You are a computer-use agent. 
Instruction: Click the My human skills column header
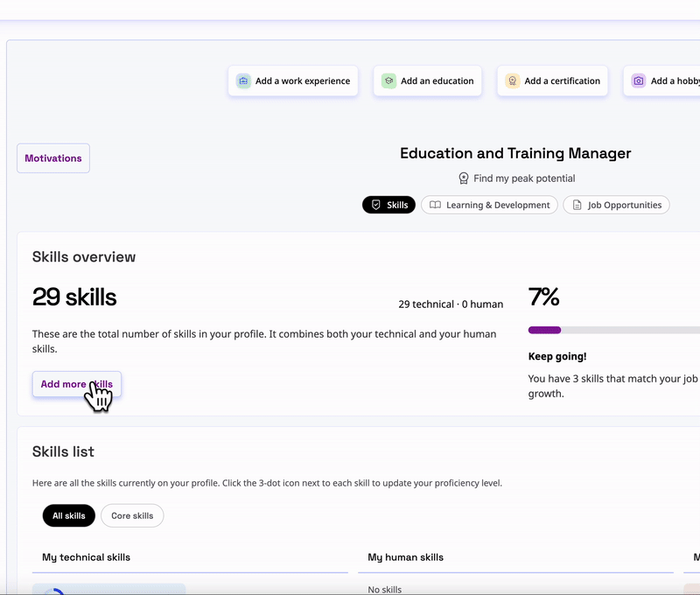click(405, 557)
